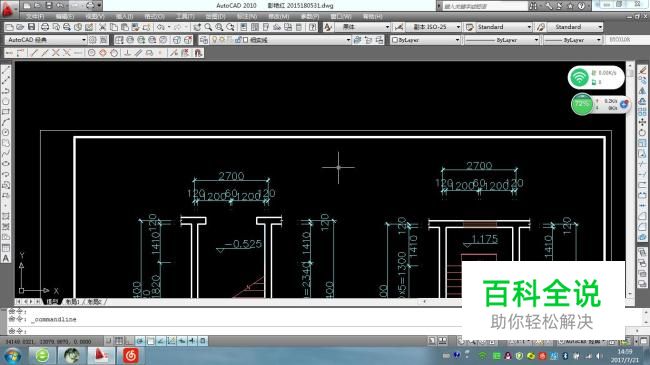Select the Line tool in draw toolbar
This screenshot has width=650, height=365.
[x=6, y=71]
